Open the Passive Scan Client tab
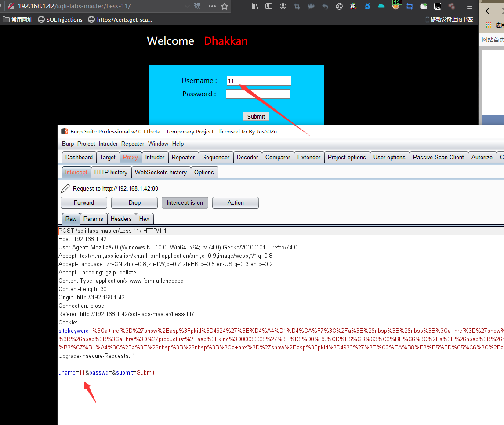 tap(439, 158)
